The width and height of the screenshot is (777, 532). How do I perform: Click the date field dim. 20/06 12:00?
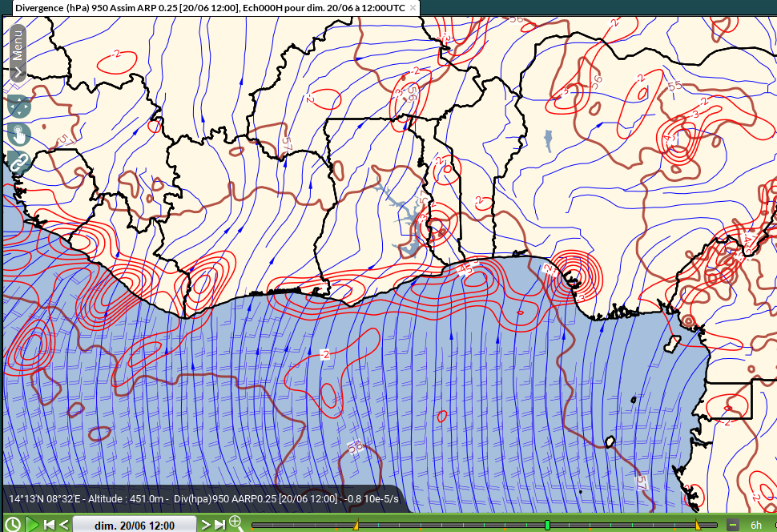pyautogui.click(x=135, y=525)
